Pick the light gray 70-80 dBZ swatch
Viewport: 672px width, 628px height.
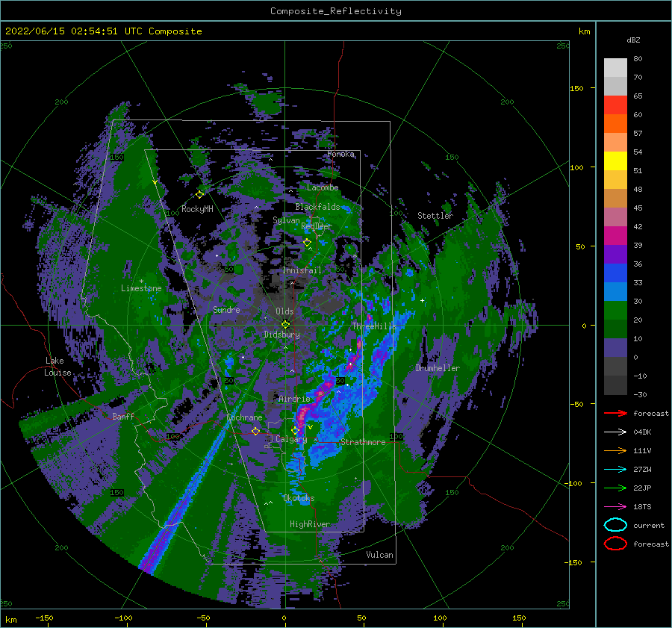[615, 67]
